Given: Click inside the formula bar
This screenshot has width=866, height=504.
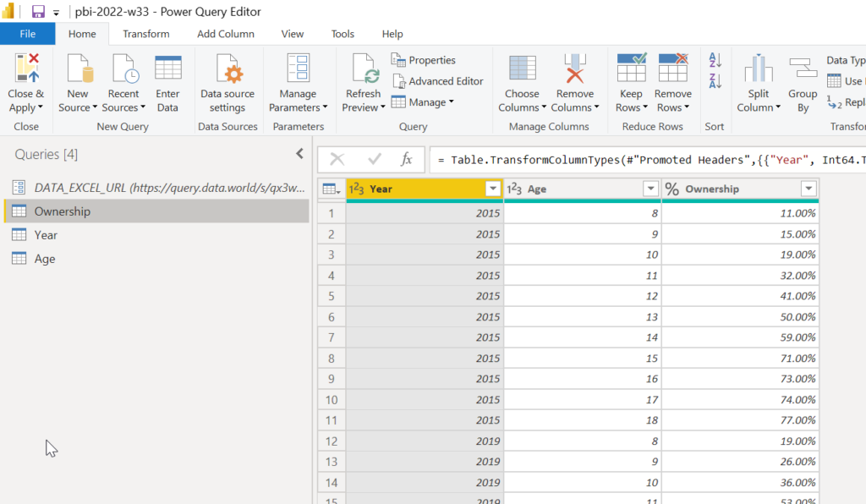Looking at the screenshot, I should (643, 160).
